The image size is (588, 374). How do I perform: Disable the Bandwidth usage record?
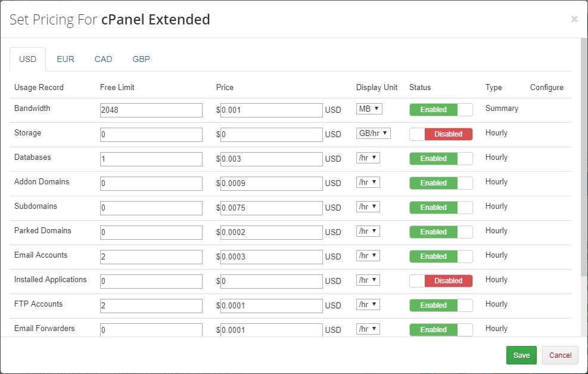[441, 110]
